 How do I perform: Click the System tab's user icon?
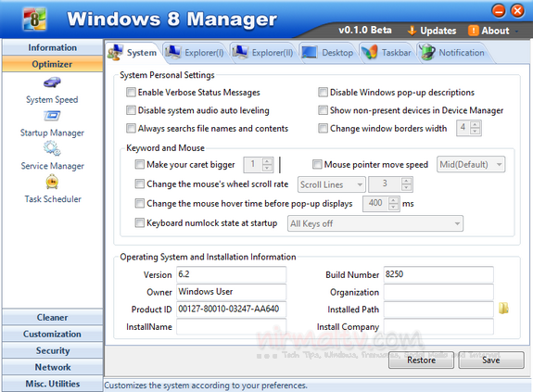click(x=115, y=52)
